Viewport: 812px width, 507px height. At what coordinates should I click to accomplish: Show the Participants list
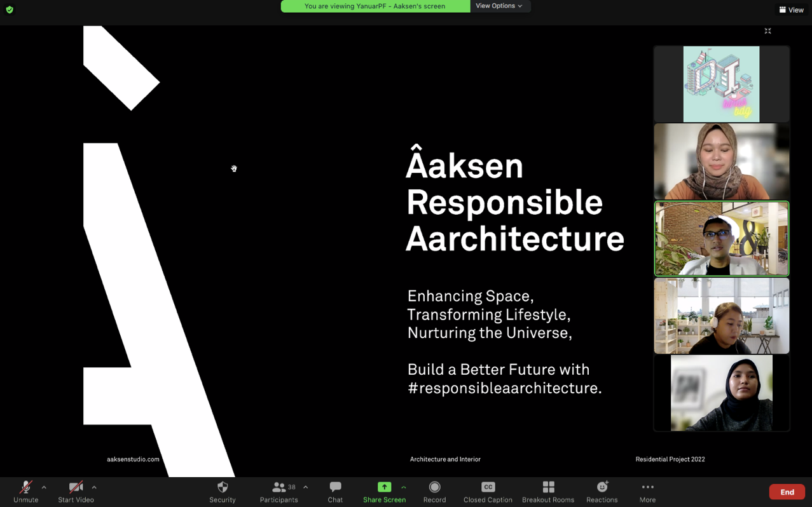(279, 487)
